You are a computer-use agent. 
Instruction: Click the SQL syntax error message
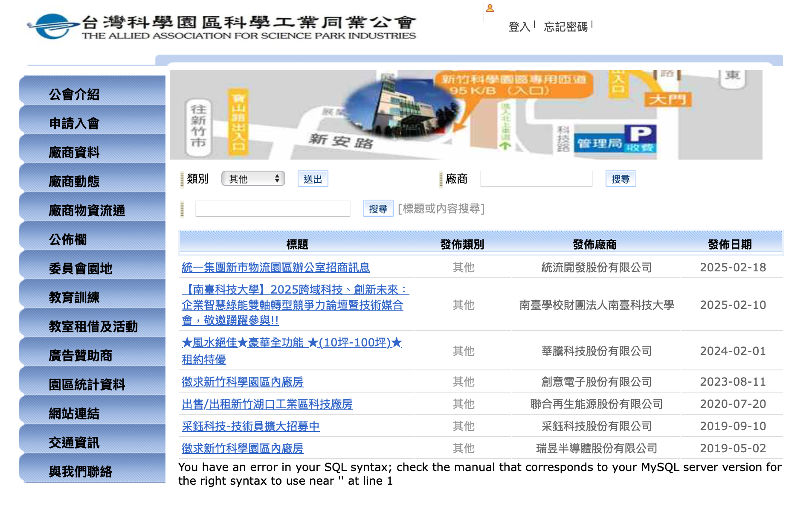click(x=480, y=474)
